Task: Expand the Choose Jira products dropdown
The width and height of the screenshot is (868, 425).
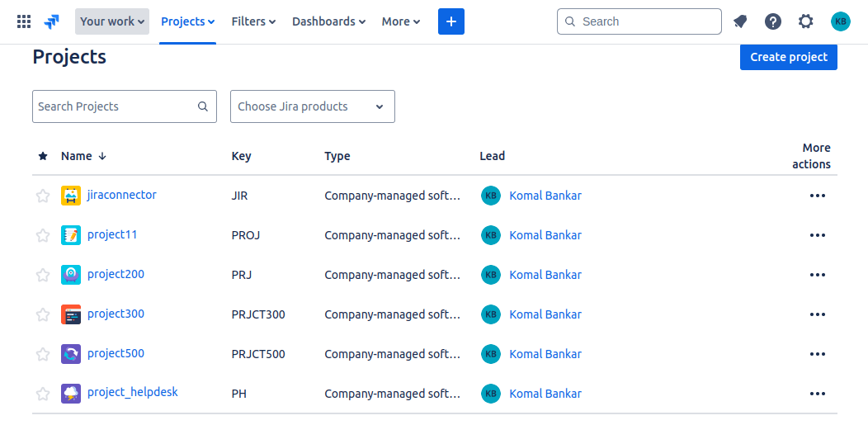Action: click(x=313, y=106)
